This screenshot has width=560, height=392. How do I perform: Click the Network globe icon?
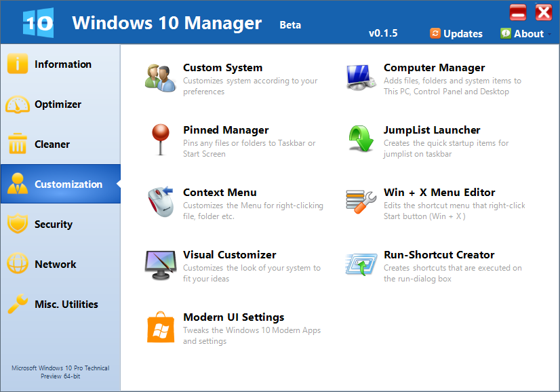17,263
